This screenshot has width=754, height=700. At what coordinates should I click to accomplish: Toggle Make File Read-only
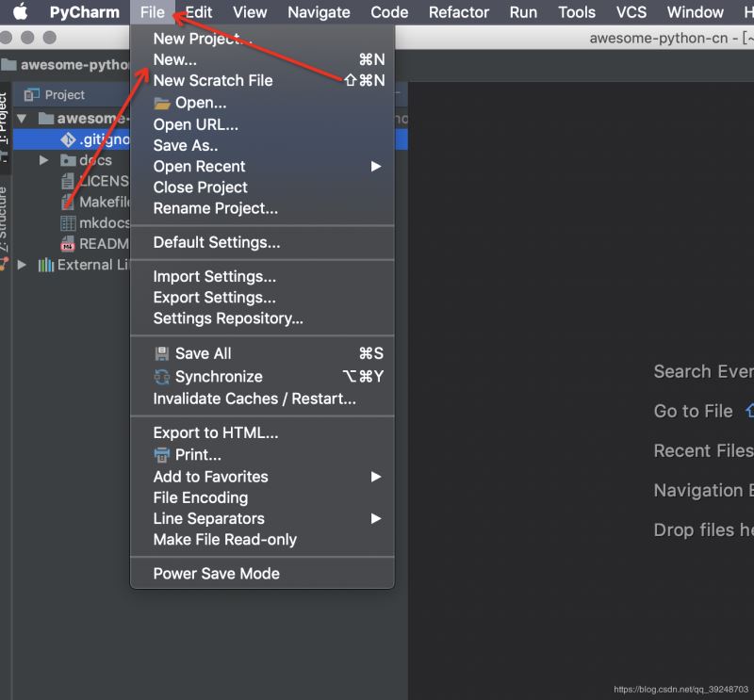pyautogui.click(x=225, y=540)
